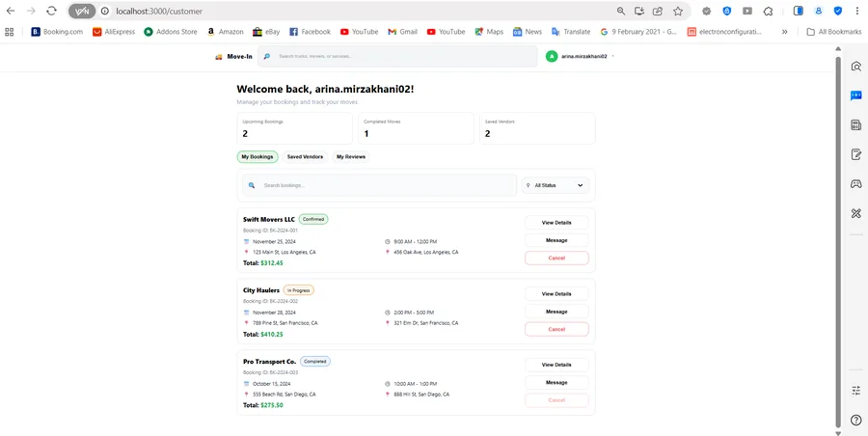This screenshot has width=868, height=436.
Task: Open the browser three-dot menu
Action: (x=856, y=11)
